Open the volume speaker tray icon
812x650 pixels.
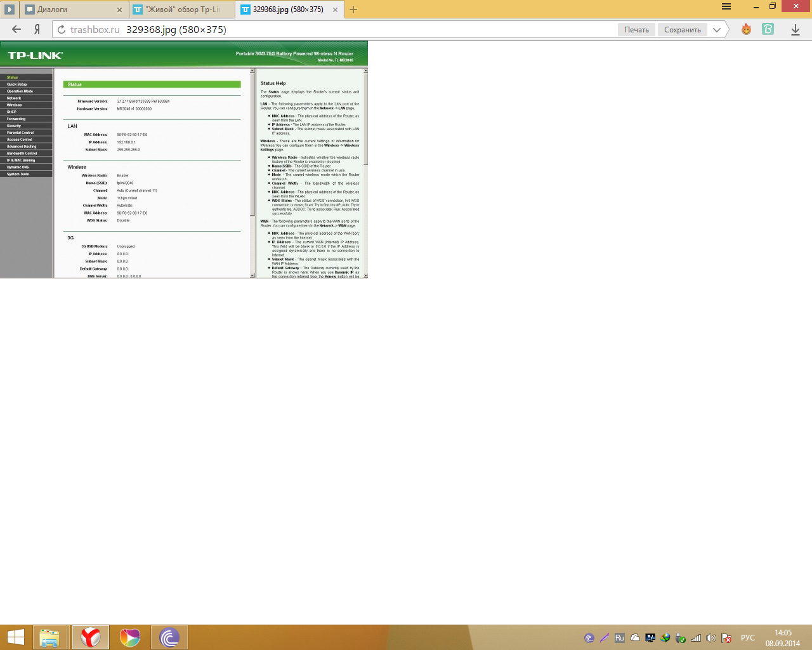tap(711, 638)
